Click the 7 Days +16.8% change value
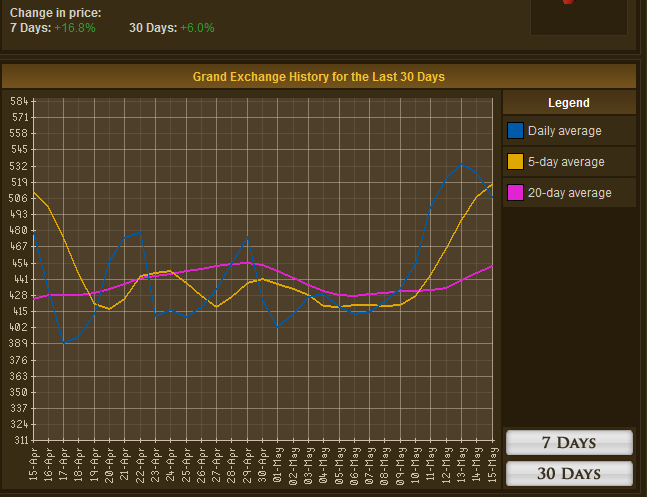Image resolution: width=647 pixels, height=497 pixels. coord(75,28)
